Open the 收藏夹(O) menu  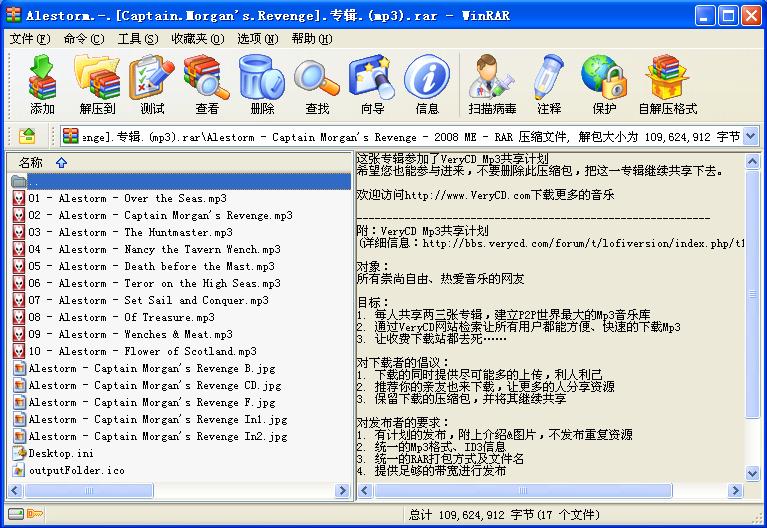[198, 39]
